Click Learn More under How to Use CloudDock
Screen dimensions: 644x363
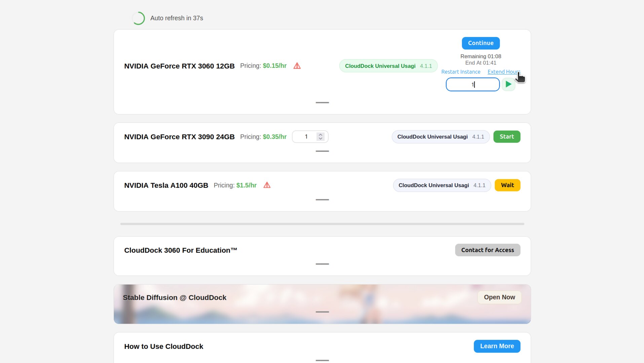pyautogui.click(x=497, y=346)
